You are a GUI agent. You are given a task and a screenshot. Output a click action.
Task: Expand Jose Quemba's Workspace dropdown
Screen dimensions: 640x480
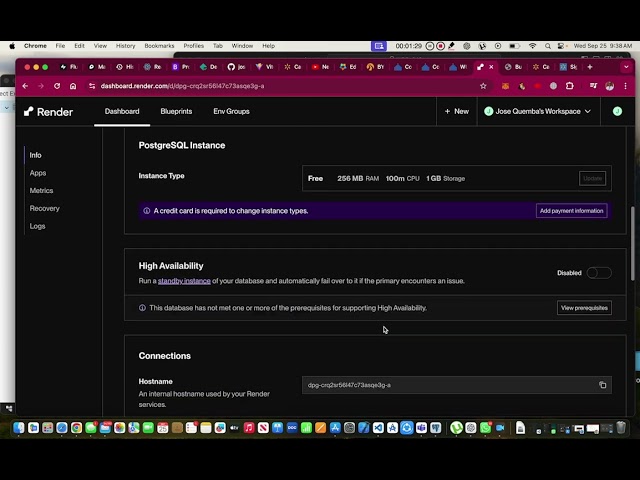click(x=538, y=111)
